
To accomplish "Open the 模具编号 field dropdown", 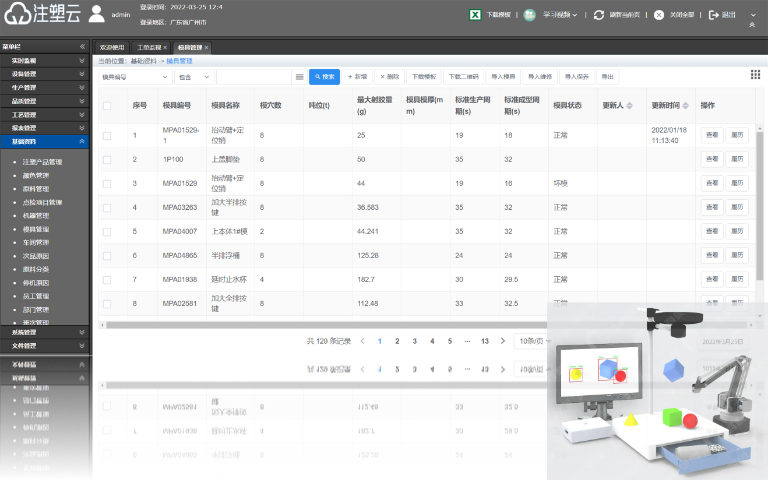I will 133,76.
